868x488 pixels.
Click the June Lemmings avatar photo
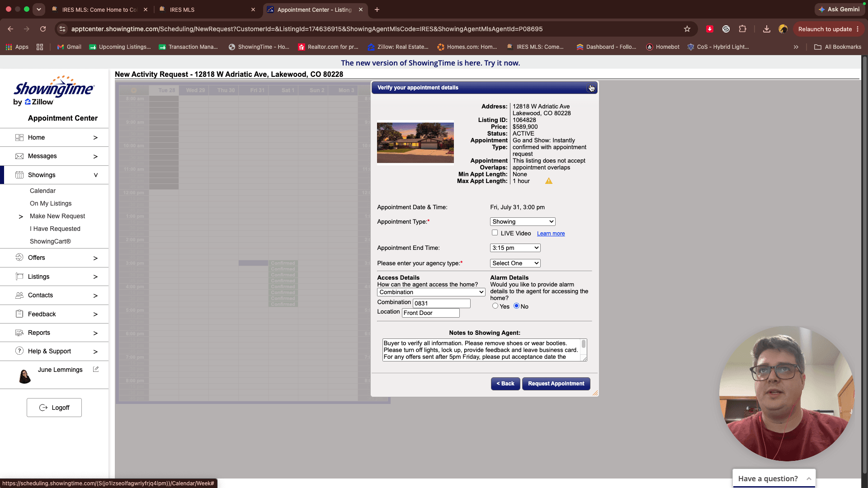coord(25,376)
